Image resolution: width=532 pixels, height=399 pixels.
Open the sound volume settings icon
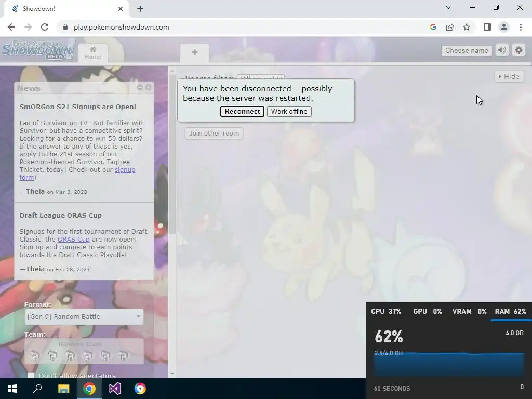pos(502,50)
